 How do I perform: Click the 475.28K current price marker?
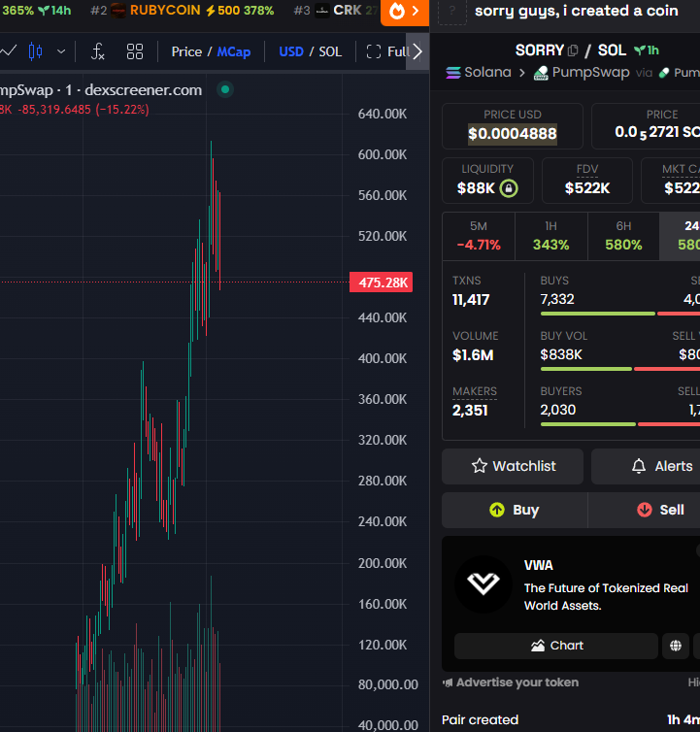point(381,283)
